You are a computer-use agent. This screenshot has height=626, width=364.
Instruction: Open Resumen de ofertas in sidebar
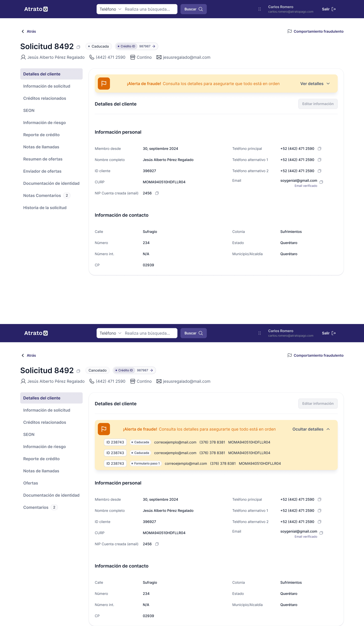(x=43, y=159)
